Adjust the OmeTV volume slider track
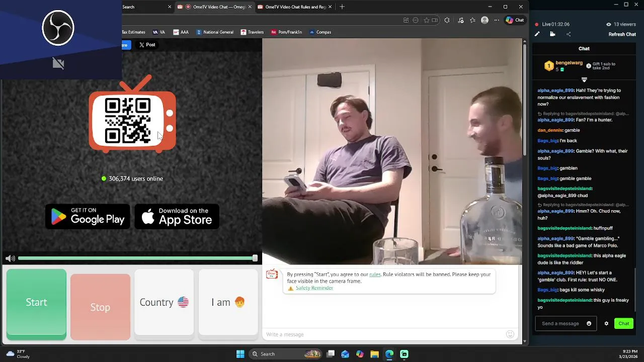The image size is (644, 362). [137, 258]
